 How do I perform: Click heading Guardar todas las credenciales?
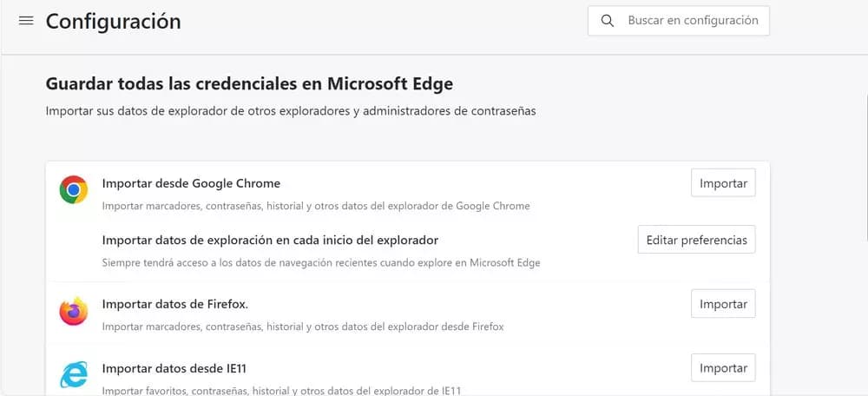[x=249, y=83]
